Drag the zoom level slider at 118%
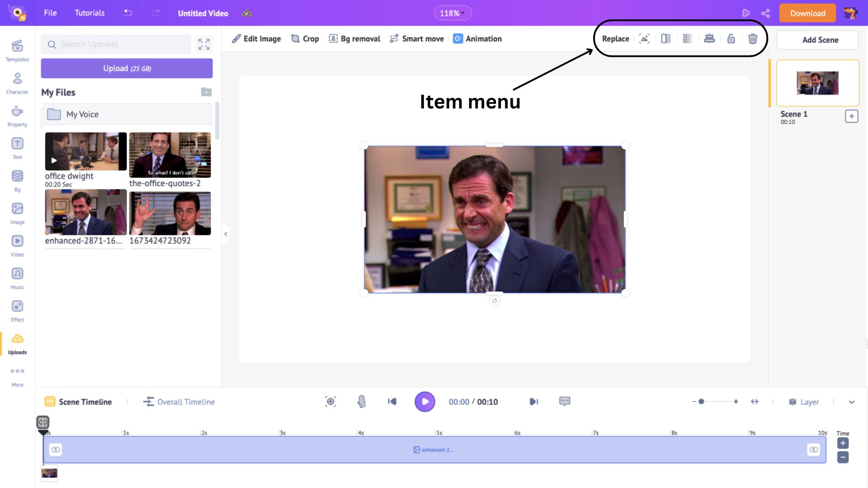The height and width of the screenshot is (488, 868). (x=451, y=13)
